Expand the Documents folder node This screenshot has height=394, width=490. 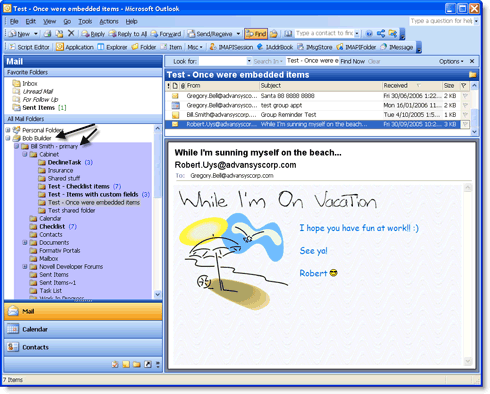[25, 242]
